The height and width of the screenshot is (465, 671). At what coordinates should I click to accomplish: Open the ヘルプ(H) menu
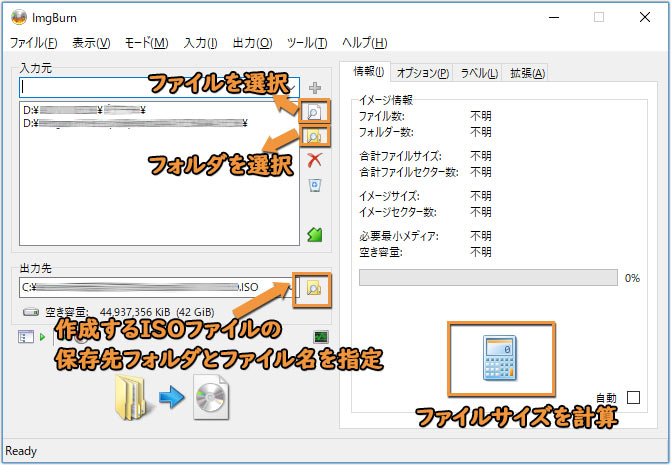tap(365, 43)
